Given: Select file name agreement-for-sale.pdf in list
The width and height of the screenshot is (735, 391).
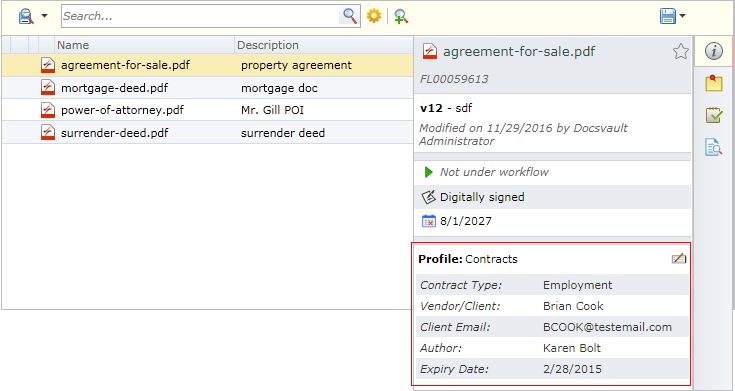Looking at the screenshot, I should [126, 65].
